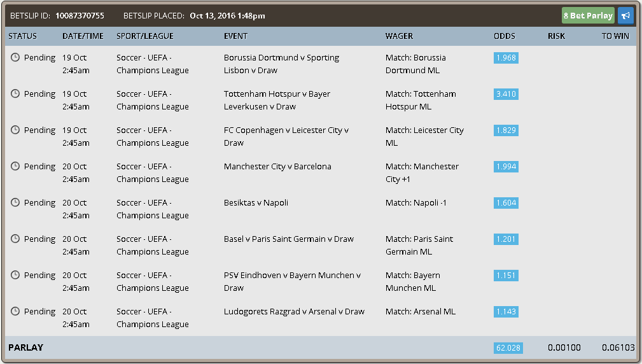Click the pending clock icon for PSV Eindhoven

(15, 275)
